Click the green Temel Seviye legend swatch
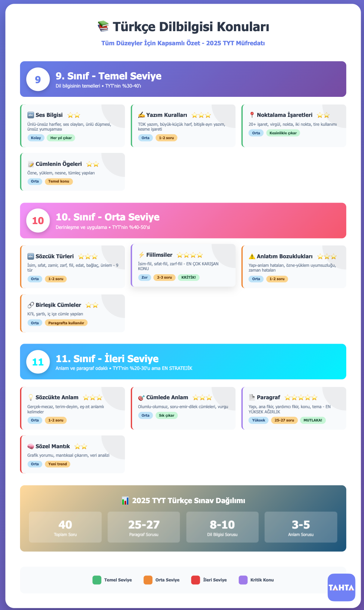Screen dimensions: 364x610 97,580
